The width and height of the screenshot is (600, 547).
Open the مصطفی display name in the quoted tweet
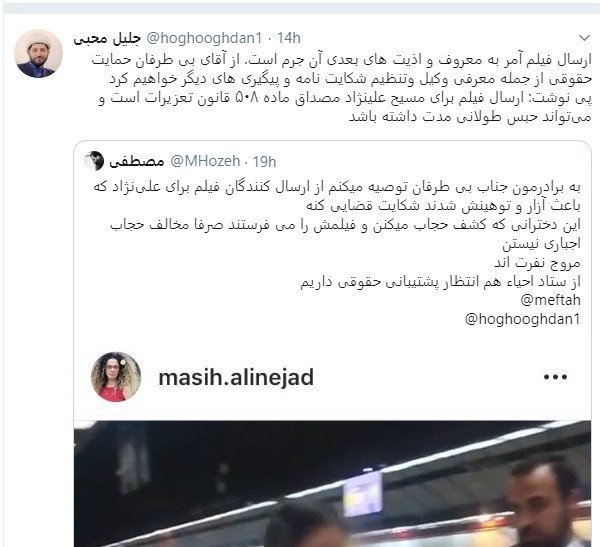point(137,161)
